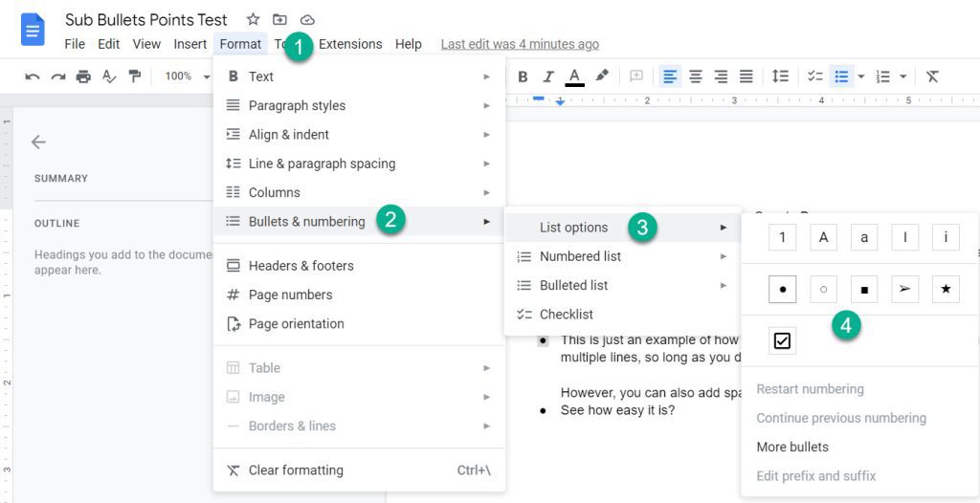
Task: Click the add comment icon
Action: tap(636, 77)
